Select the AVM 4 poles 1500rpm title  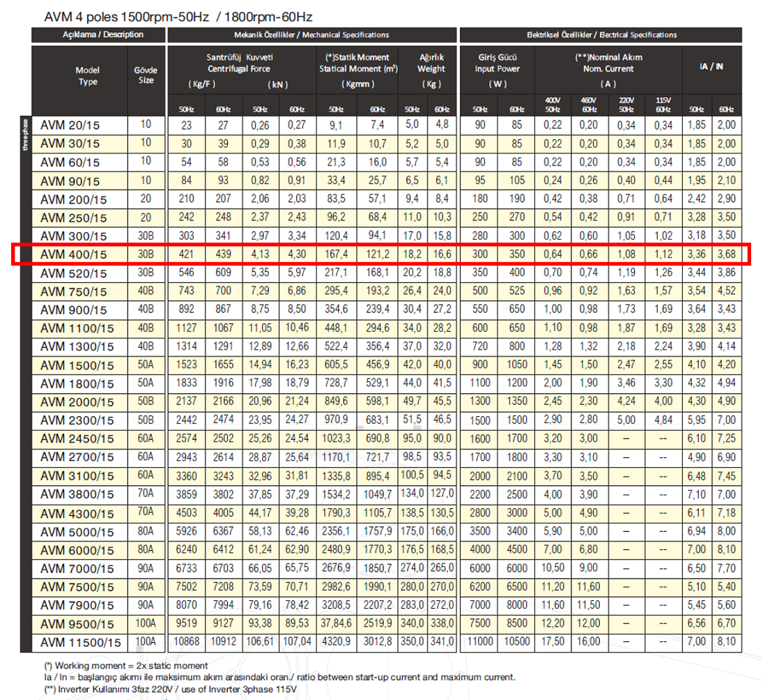pos(127,17)
